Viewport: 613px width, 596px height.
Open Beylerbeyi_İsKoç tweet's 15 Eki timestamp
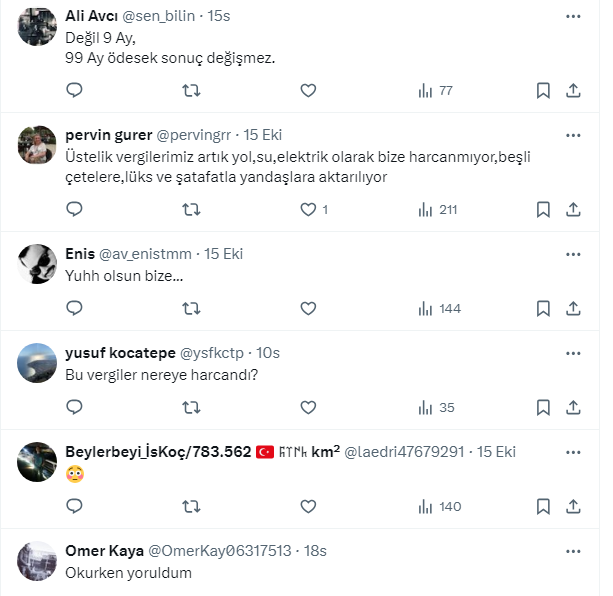point(497,452)
